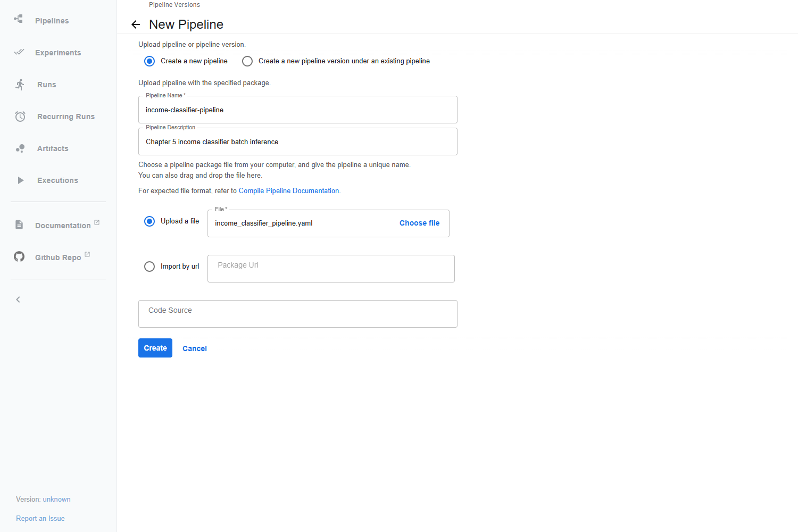This screenshot has width=798, height=532.
Task: Select Create a new pipeline radio button
Action: 149,61
